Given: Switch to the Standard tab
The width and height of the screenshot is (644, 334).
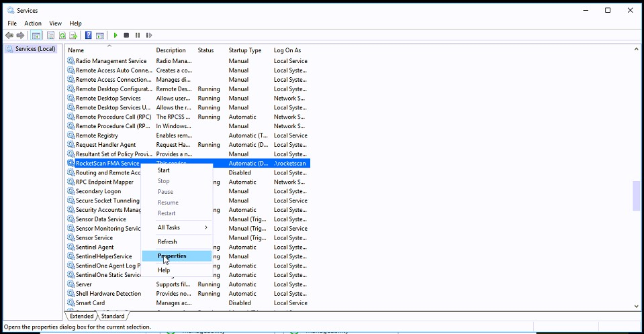Looking at the screenshot, I should pyautogui.click(x=113, y=317).
